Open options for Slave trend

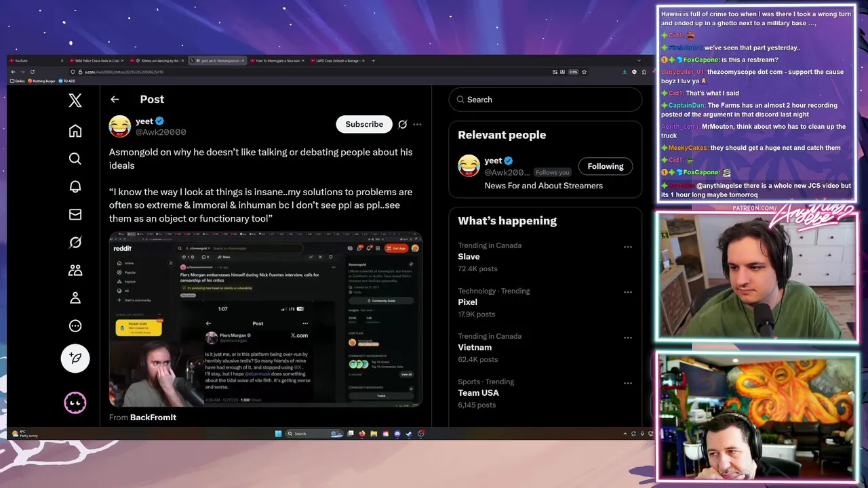tap(628, 247)
